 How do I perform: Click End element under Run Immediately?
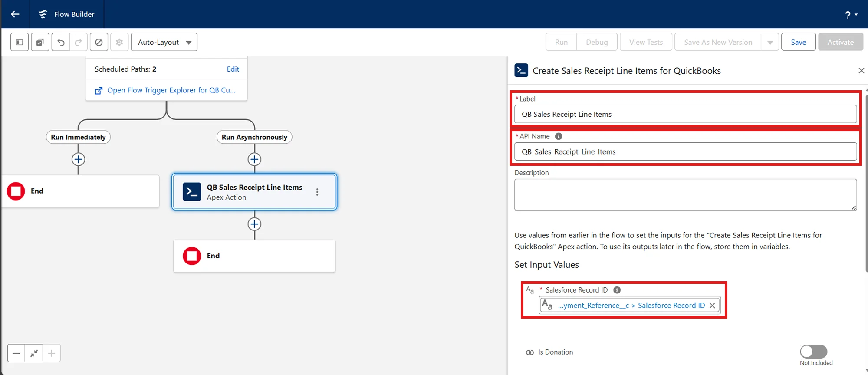80,191
